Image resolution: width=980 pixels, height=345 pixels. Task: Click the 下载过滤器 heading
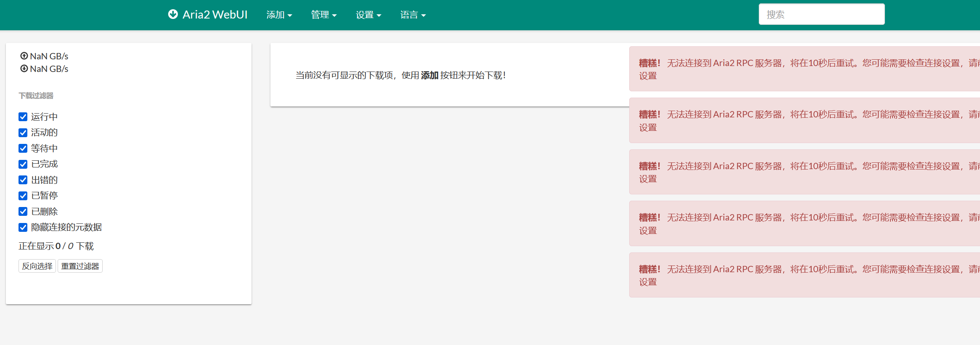[x=36, y=96]
